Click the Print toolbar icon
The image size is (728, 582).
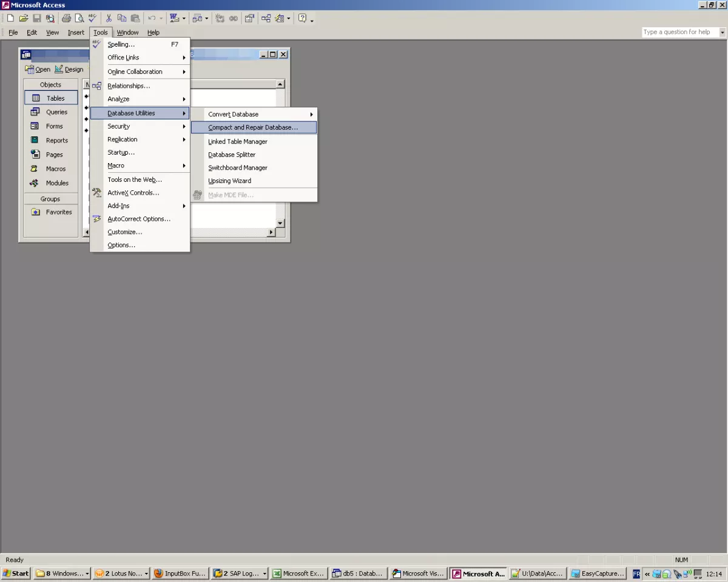pos(67,18)
